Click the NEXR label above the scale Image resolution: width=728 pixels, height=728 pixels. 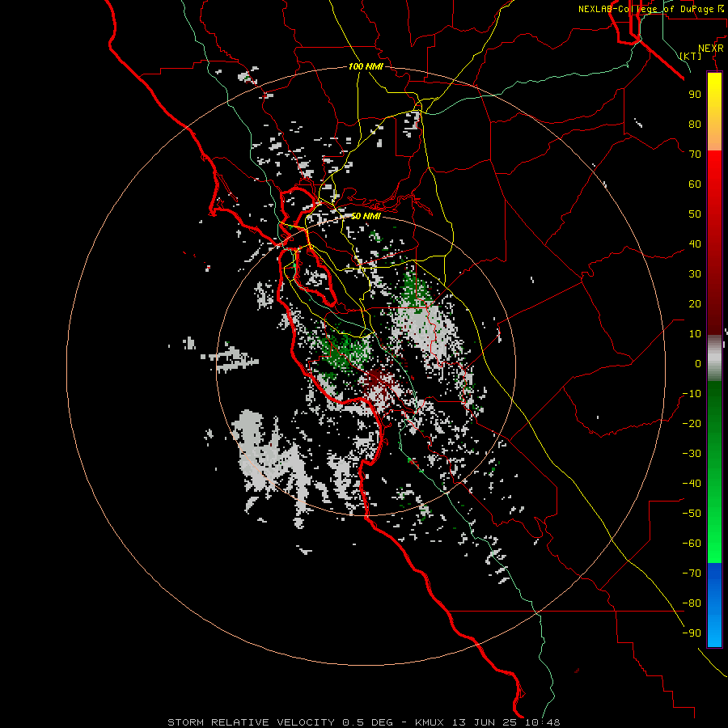pos(711,49)
